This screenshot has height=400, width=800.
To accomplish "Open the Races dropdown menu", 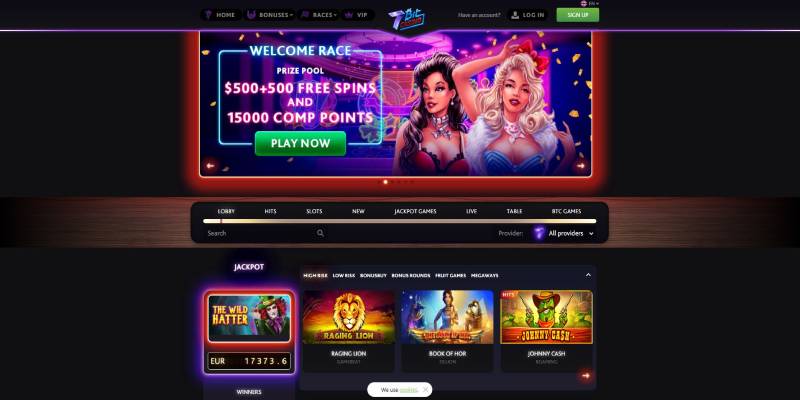I will (318, 15).
